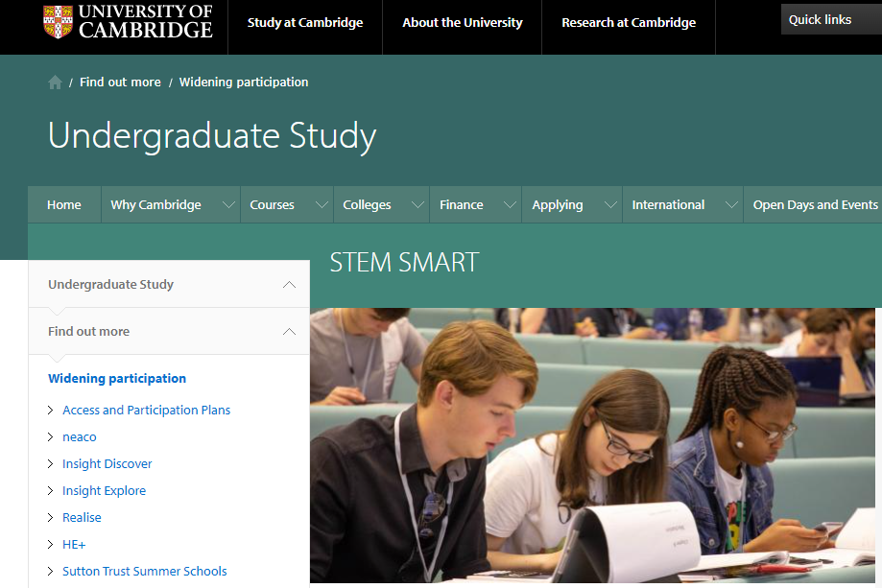This screenshot has height=588, width=882.
Task: Select About the University menu item
Action: point(463,23)
